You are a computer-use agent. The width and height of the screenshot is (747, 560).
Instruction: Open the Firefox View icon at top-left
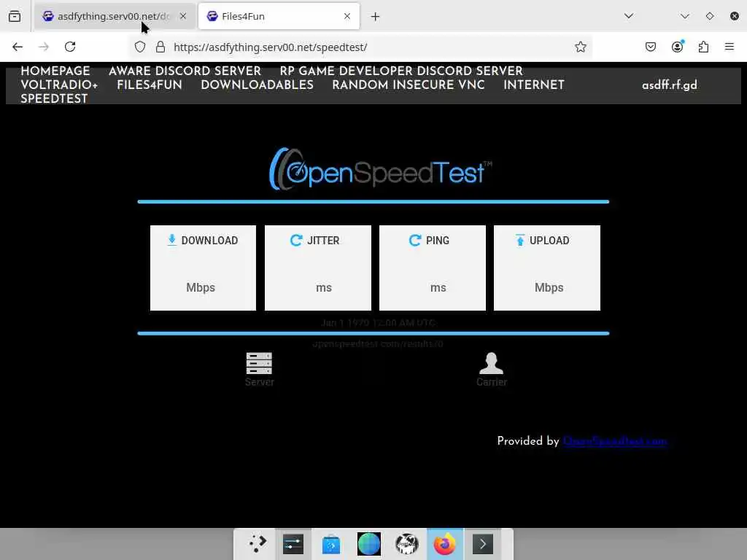pos(15,16)
